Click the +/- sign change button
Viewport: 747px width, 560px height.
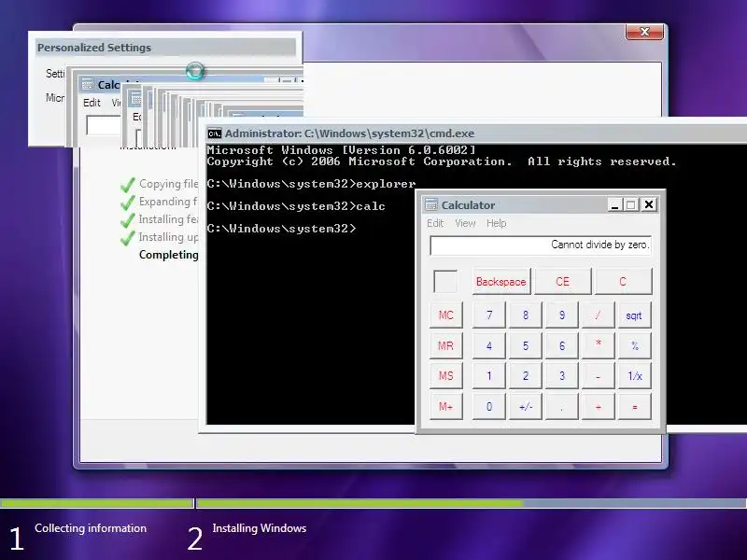pyautogui.click(x=526, y=406)
